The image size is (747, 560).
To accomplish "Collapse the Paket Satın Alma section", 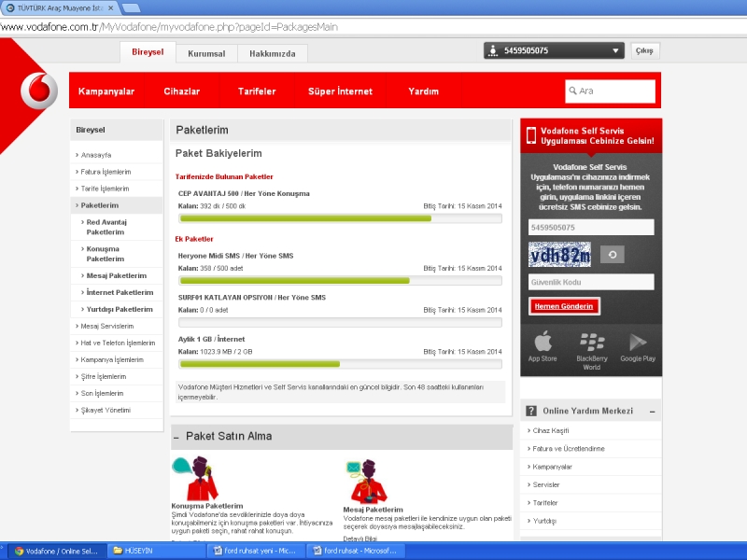I will click(x=176, y=437).
